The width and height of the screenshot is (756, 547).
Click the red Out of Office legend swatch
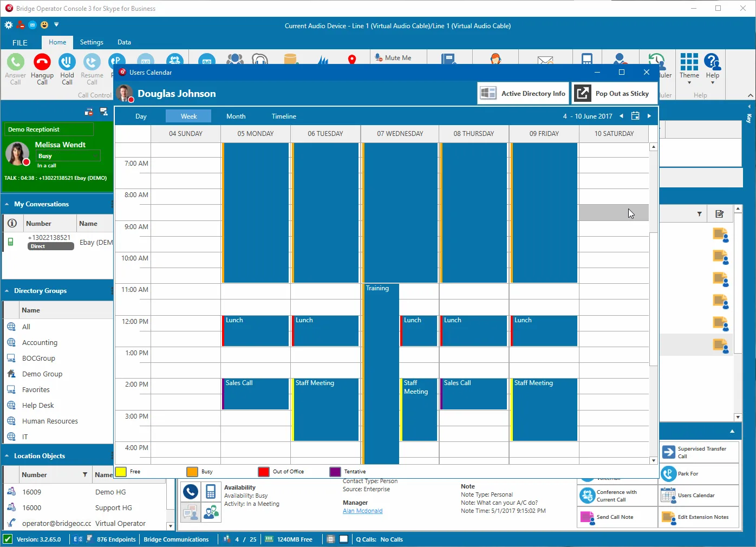pos(264,472)
